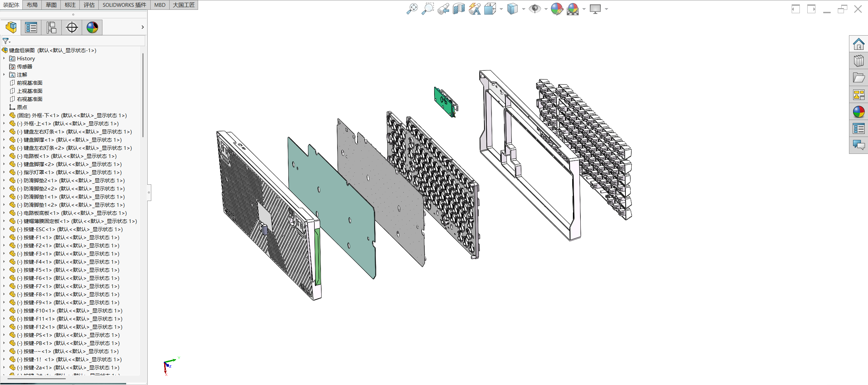Click the Zoom to Fit icon
Viewport: 868px width, 385px height.
coord(412,9)
